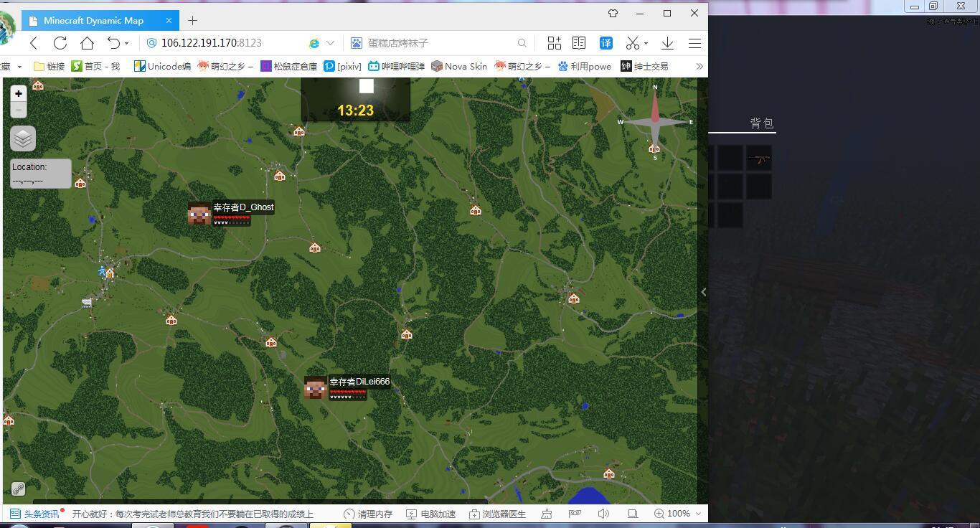Screen dimensions: 980x528
Task: Open the 绅士交易 bookmark
Action: coord(644,66)
